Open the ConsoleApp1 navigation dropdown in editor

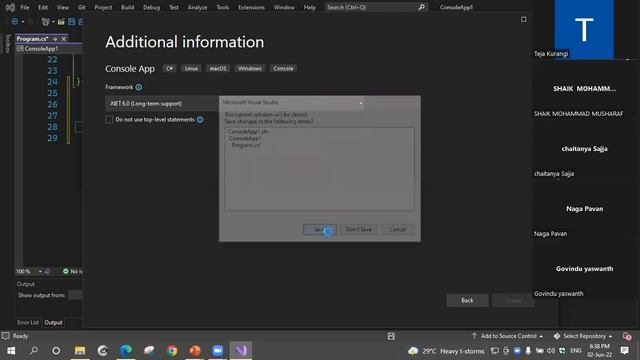pyautogui.click(x=49, y=49)
